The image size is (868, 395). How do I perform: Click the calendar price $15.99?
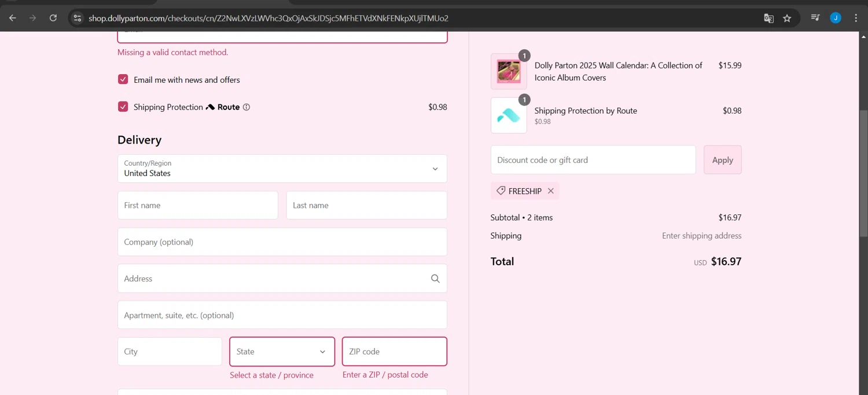tap(730, 65)
